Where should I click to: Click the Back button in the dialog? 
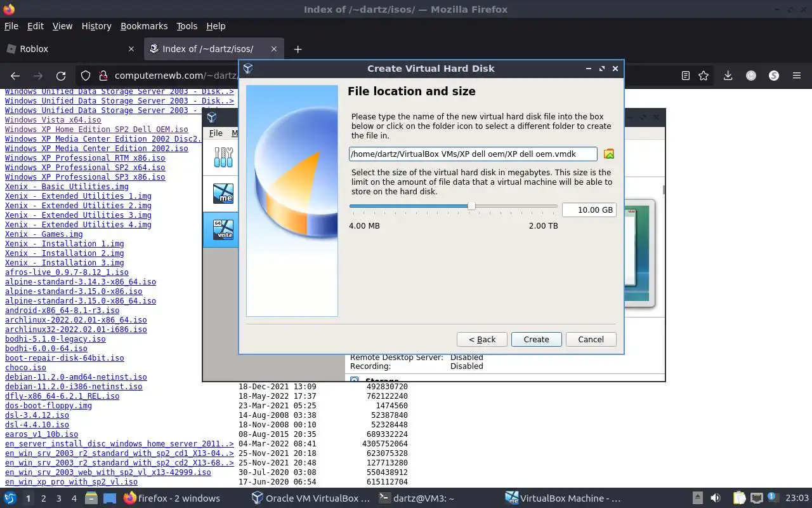pyautogui.click(x=482, y=340)
